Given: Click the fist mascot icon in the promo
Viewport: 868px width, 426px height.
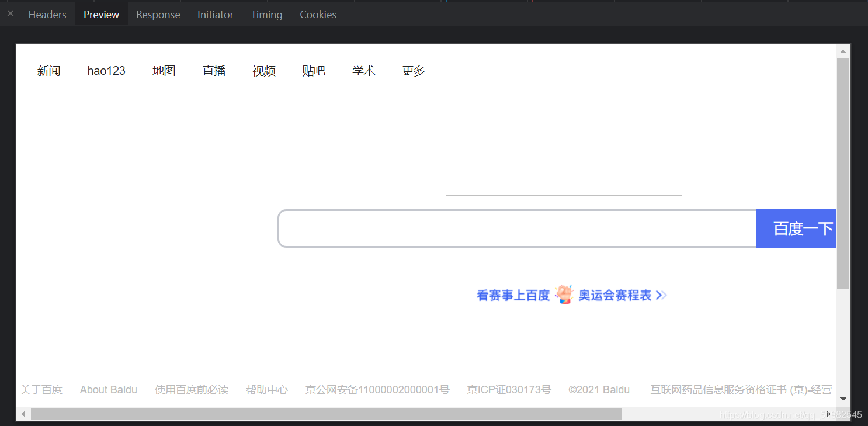Looking at the screenshot, I should 564,294.
